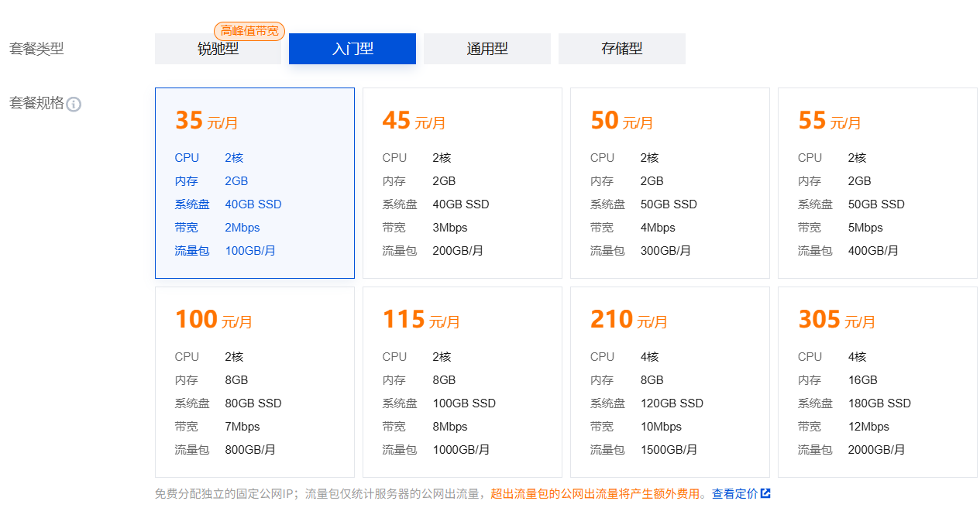The width and height of the screenshot is (980, 508).
Task: Select the 115元/月 plan with 100GB SSD
Action: 462,382
